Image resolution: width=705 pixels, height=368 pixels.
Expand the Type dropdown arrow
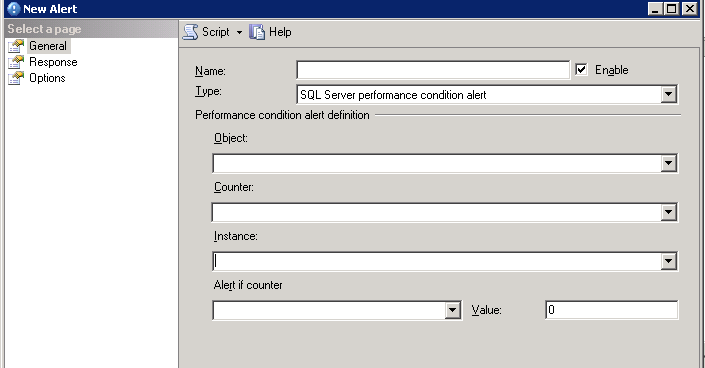pos(669,94)
